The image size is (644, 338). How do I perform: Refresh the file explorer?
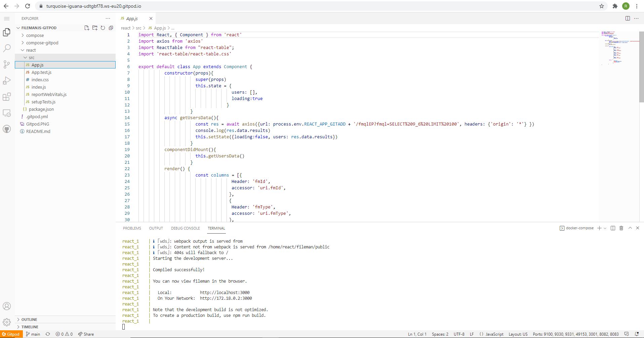click(103, 28)
